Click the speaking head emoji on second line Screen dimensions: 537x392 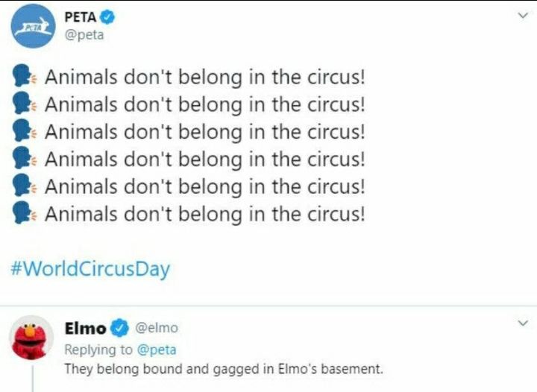tap(25, 104)
